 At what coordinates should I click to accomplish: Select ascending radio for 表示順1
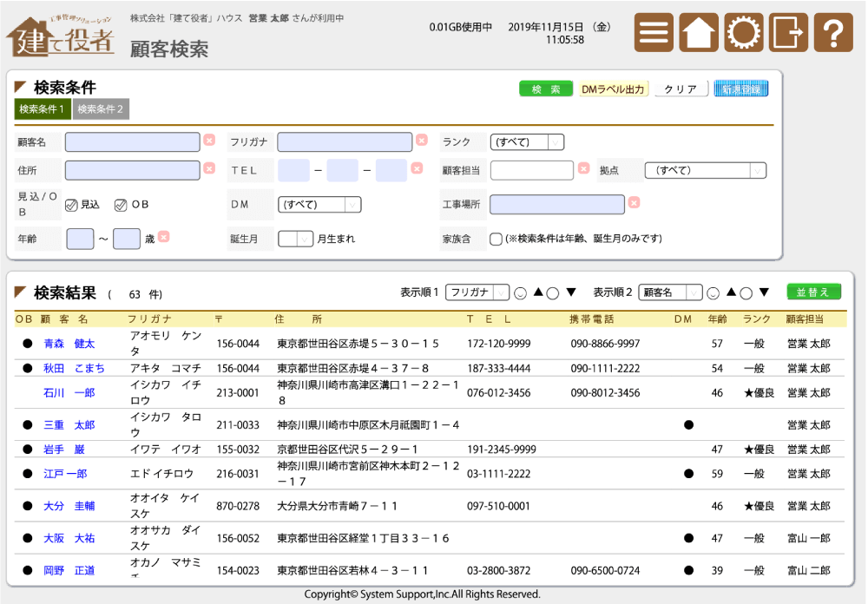coord(520,293)
